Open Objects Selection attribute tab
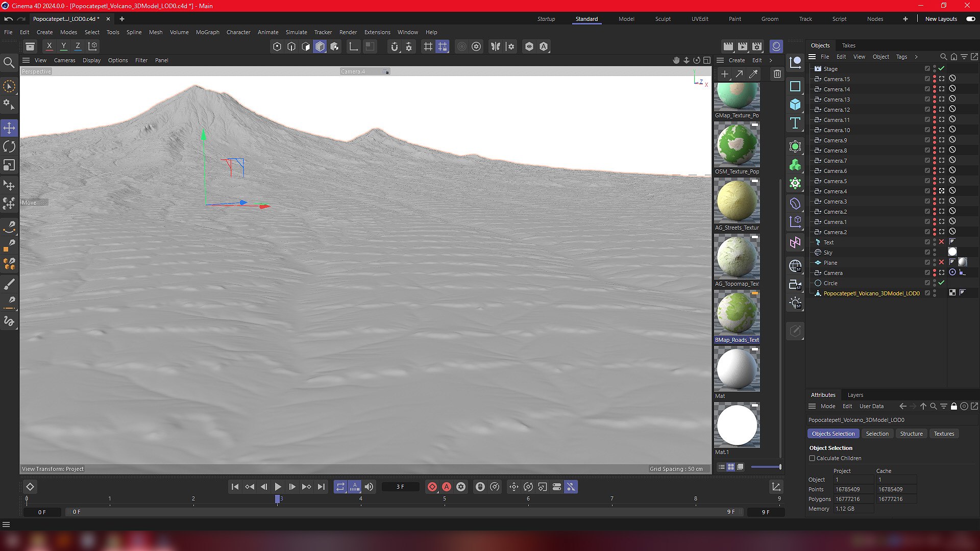This screenshot has height=551, width=980. point(833,434)
